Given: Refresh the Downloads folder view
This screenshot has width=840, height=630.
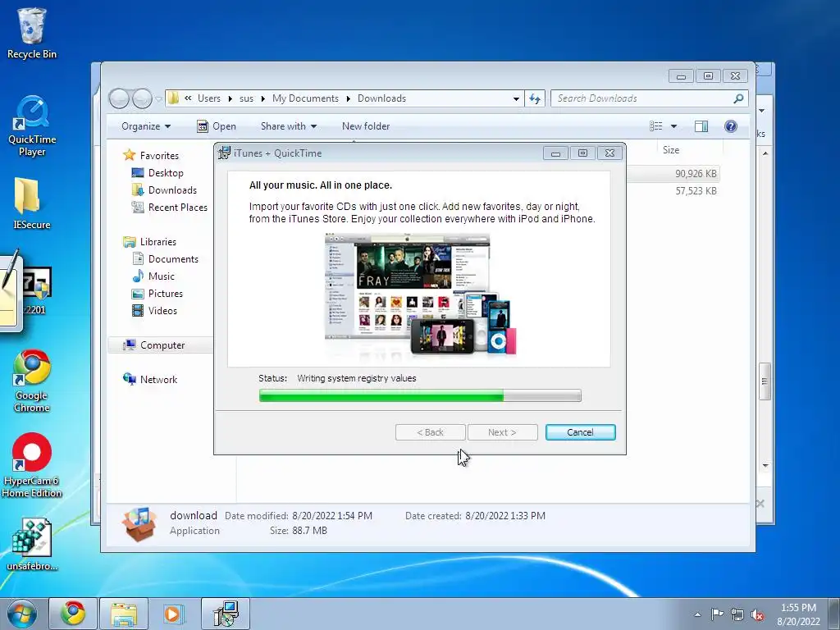Looking at the screenshot, I should tap(535, 98).
